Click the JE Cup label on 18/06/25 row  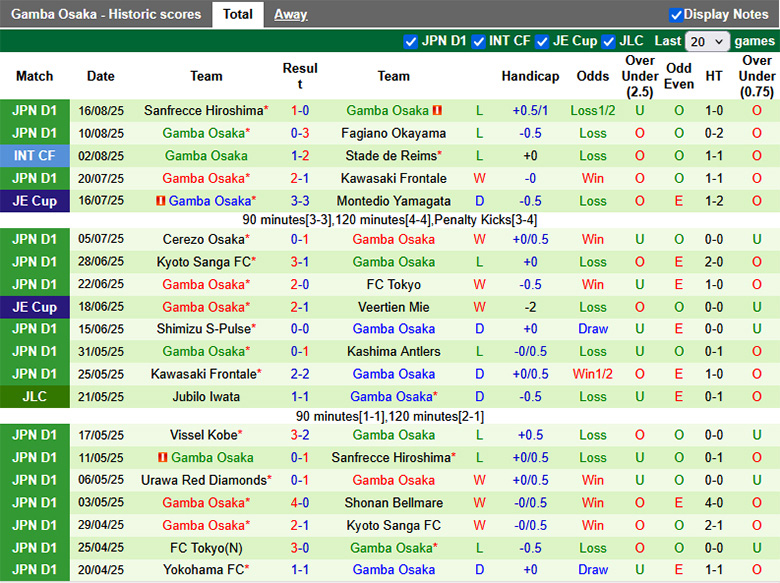coord(34,307)
